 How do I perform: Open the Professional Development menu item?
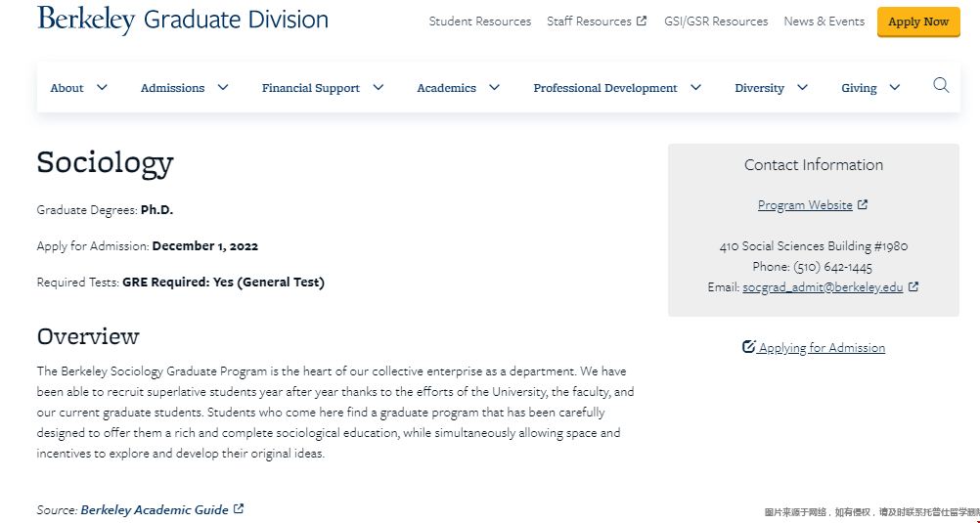pyautogui.click(x=605, y=88)
